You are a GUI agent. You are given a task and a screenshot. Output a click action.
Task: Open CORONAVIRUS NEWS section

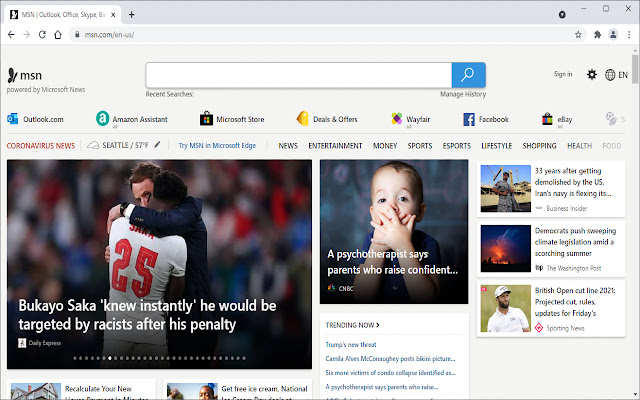pyautogui.click(x=41, y=146)
